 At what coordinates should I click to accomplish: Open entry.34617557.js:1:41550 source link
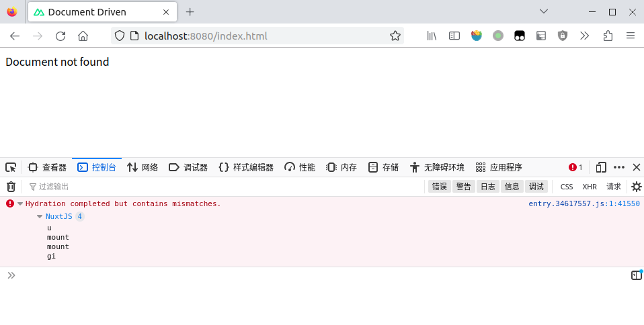point(584,203)
